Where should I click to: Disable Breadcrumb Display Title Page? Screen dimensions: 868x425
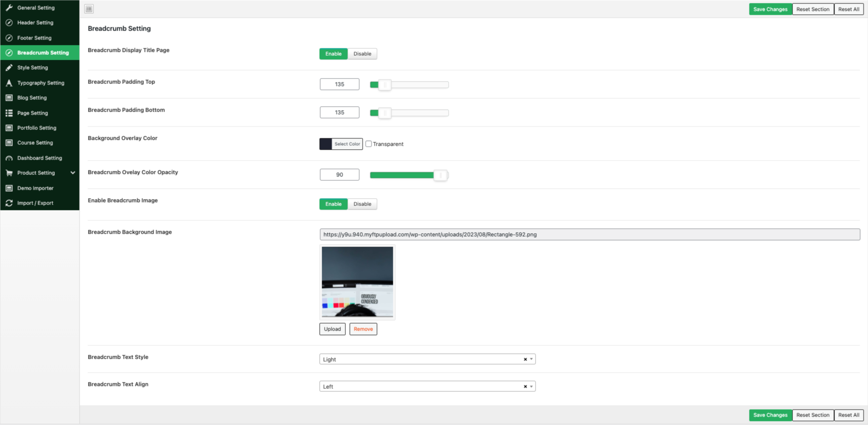click(362, 54)
